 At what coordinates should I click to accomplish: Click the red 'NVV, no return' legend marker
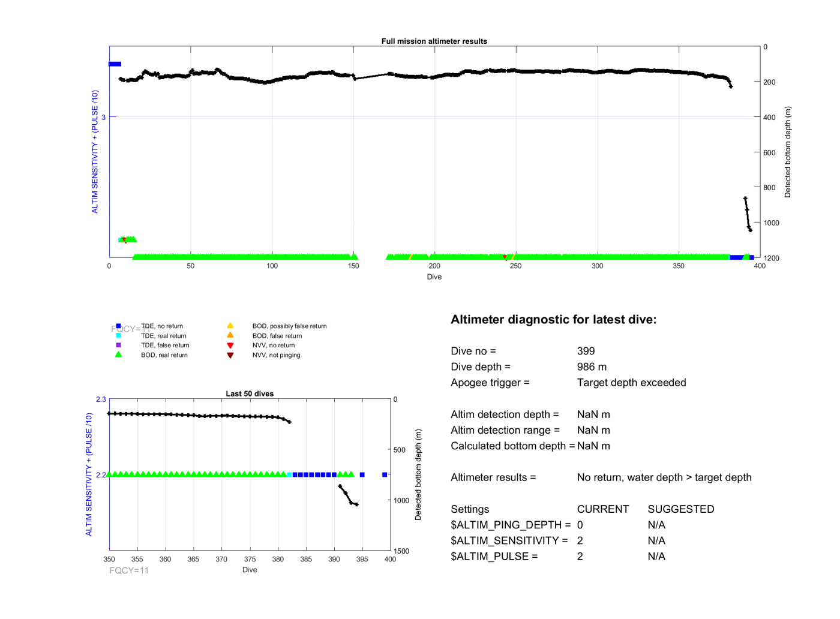[230, 345]
